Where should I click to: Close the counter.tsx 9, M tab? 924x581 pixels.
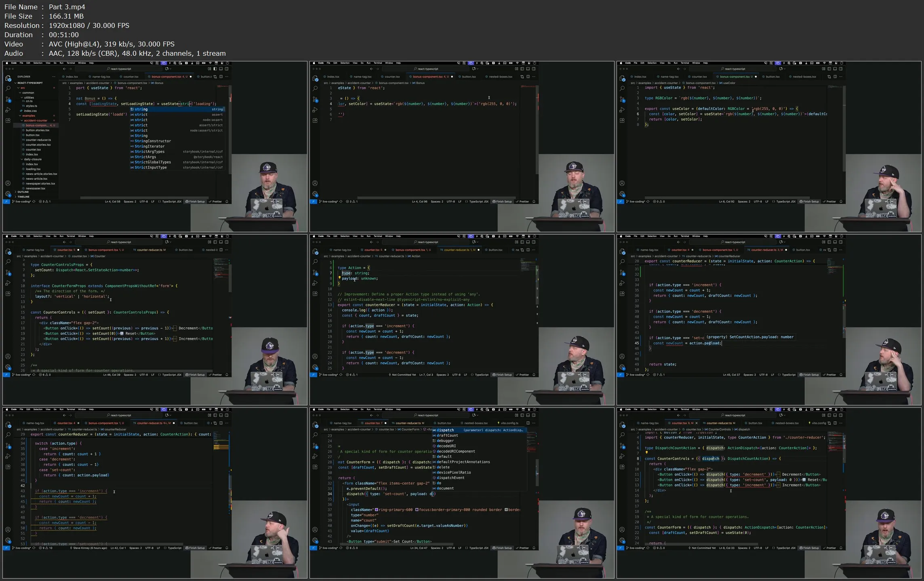pos(696,423)
